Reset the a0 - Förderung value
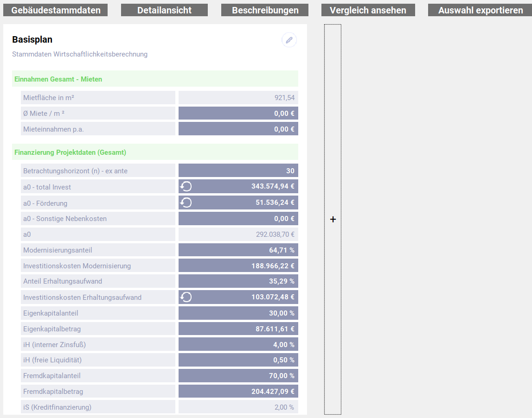532x418 pixels. point(186,203)
